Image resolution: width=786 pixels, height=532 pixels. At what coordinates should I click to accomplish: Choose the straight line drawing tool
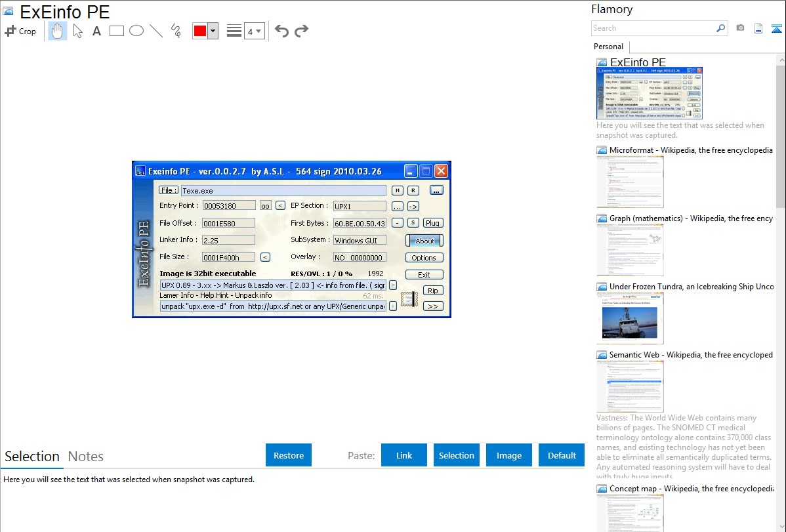click(156, 31)
